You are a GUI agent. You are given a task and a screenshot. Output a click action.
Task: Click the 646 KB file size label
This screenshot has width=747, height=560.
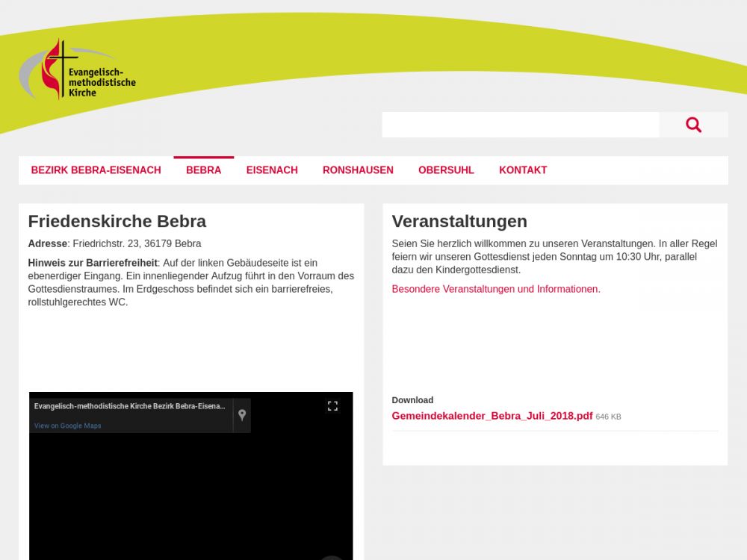click(608, 417)
